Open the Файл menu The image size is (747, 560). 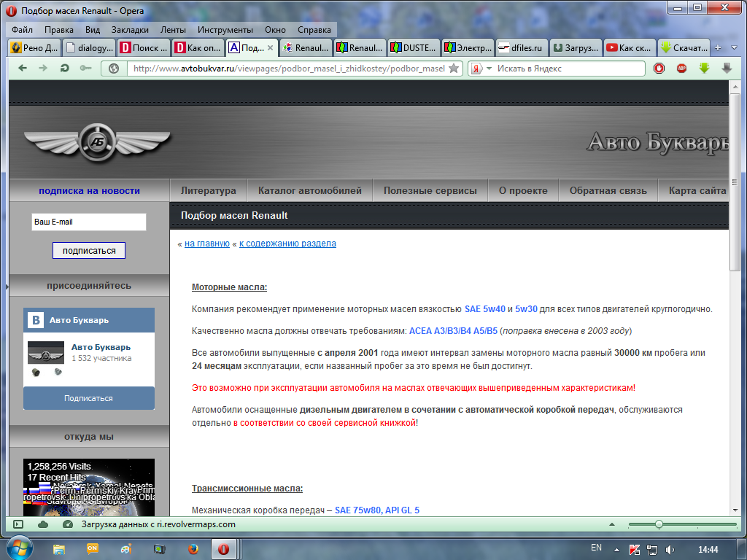click(22, 29)
